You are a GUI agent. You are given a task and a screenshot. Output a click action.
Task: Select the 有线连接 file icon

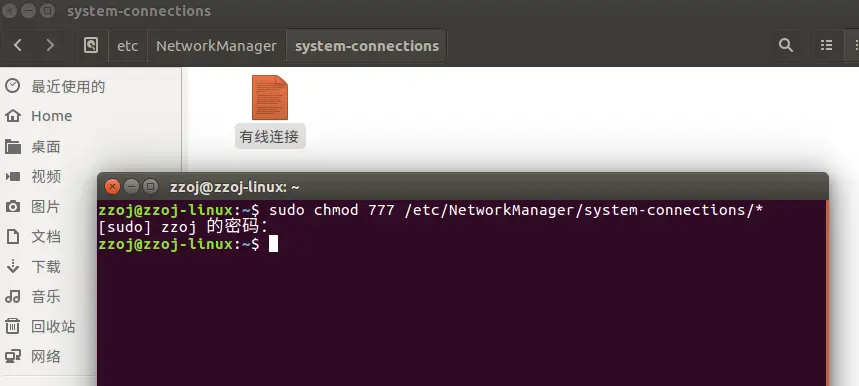[270, 98]
